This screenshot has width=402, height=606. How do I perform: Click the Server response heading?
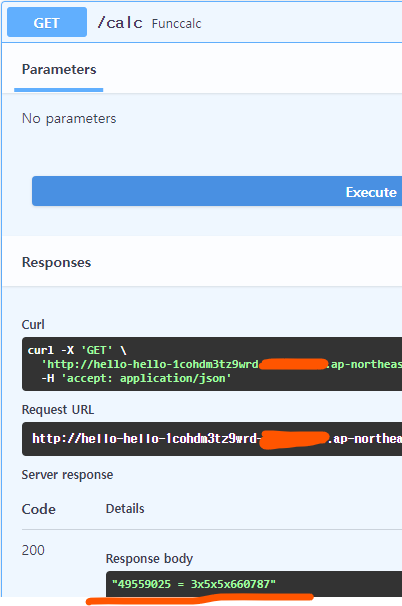67,475
